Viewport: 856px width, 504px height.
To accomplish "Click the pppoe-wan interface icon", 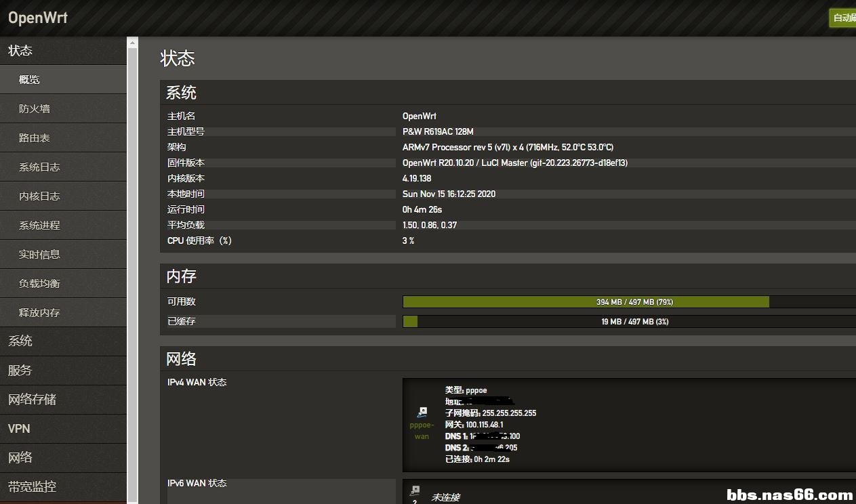I will point(422,412).
